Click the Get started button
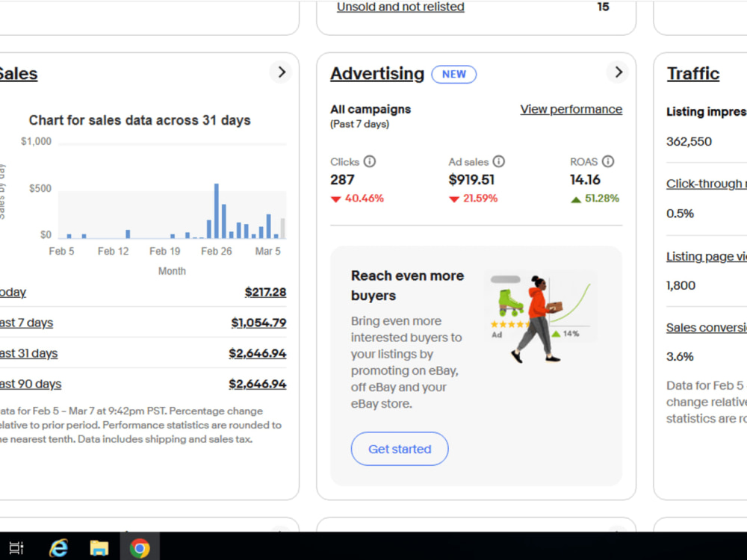The height and width of the screenshot is (560, 747). click(400, 449)
